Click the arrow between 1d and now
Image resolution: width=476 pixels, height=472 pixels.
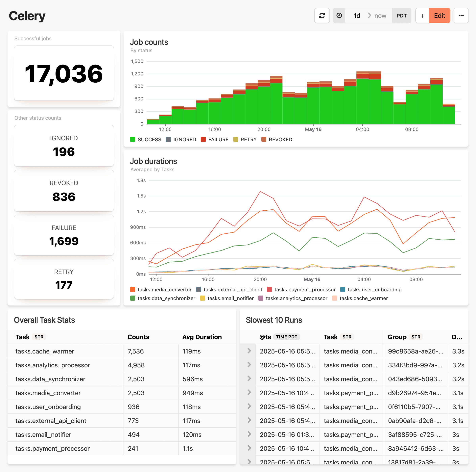click(369, 15)
